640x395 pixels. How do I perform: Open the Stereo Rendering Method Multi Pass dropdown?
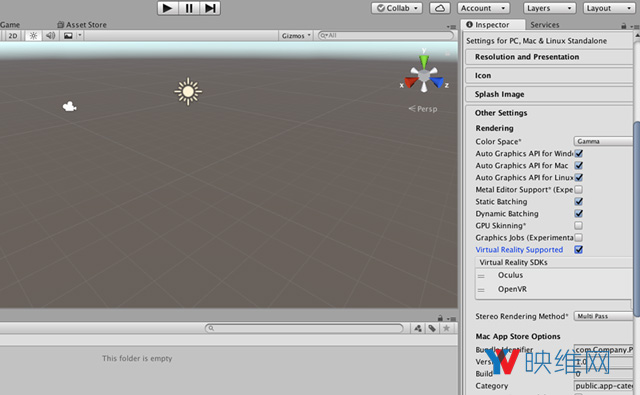(603, 316)
